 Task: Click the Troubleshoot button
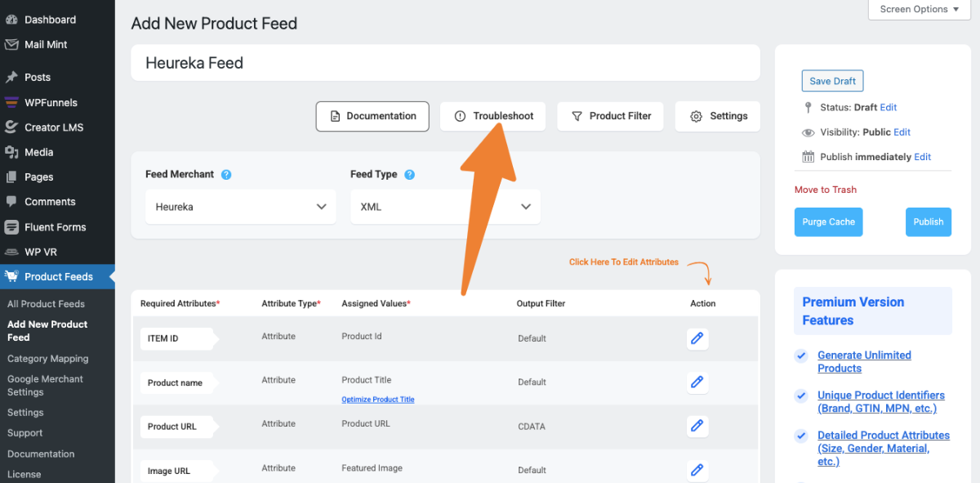(494, 116)
